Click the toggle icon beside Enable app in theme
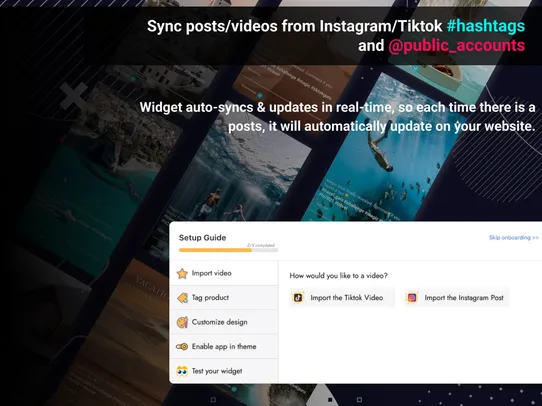Viewport: 542px width, 406px height. (182, 347)
